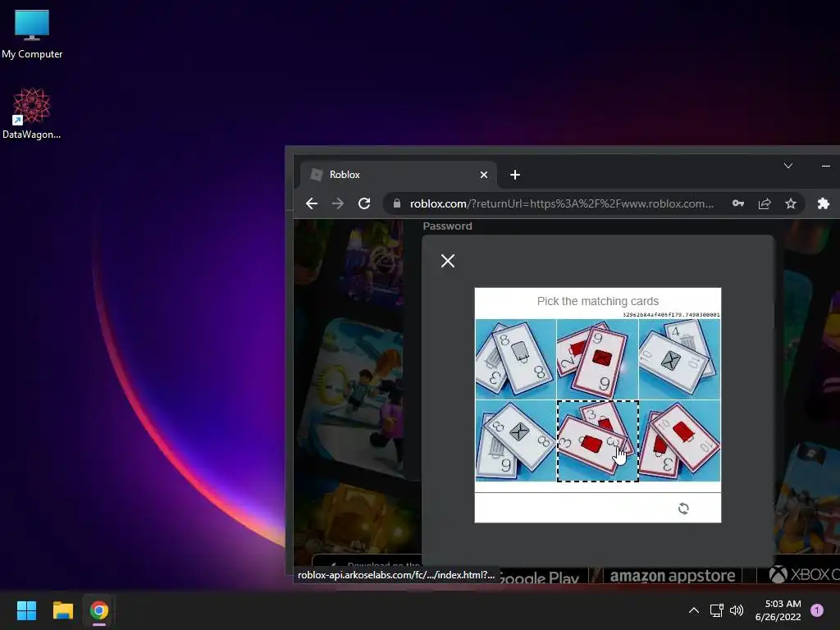This screenshot has width=840, height=630.
Task: Open a new browser tab
Action: point(515,175)
